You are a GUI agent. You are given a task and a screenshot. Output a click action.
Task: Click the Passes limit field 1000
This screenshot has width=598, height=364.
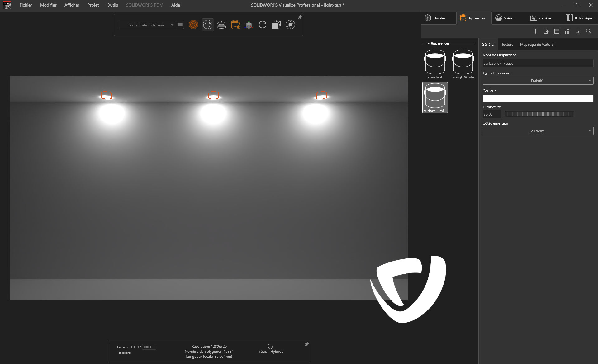click(149, 347)
